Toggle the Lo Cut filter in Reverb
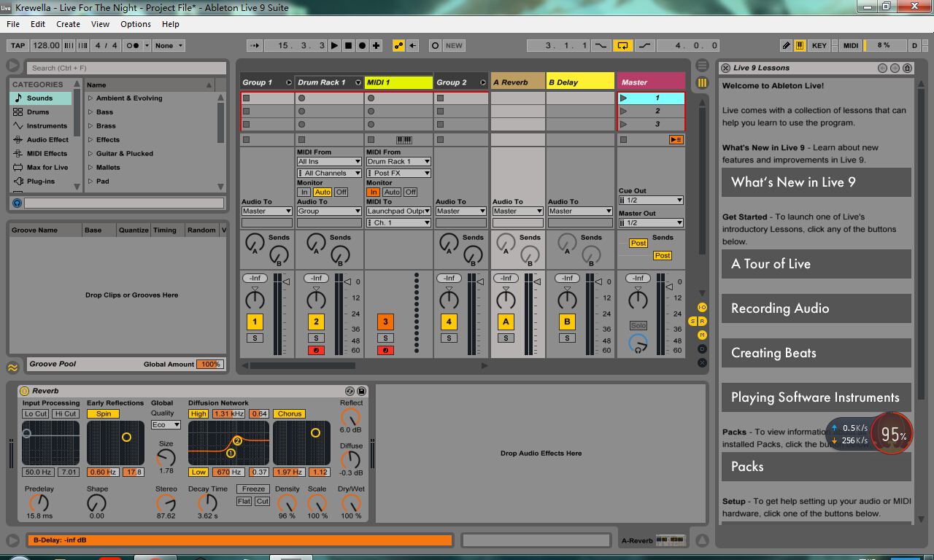 click(x=35, y=414)
